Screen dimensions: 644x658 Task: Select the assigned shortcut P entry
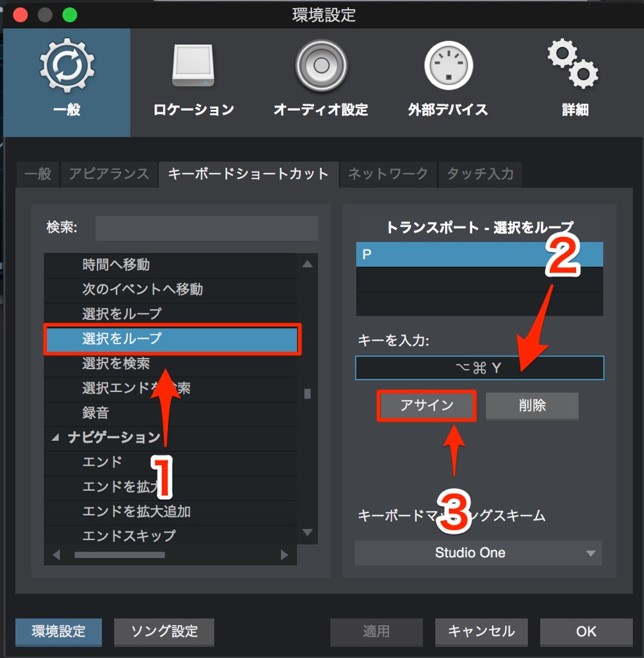click(x=479, y=254)
